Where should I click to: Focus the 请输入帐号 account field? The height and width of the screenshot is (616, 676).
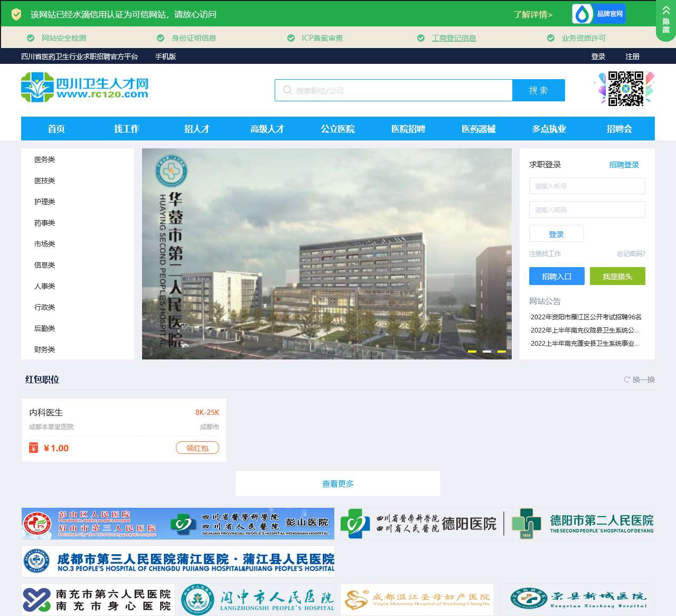pyautogui.click(x=587, y=186)
